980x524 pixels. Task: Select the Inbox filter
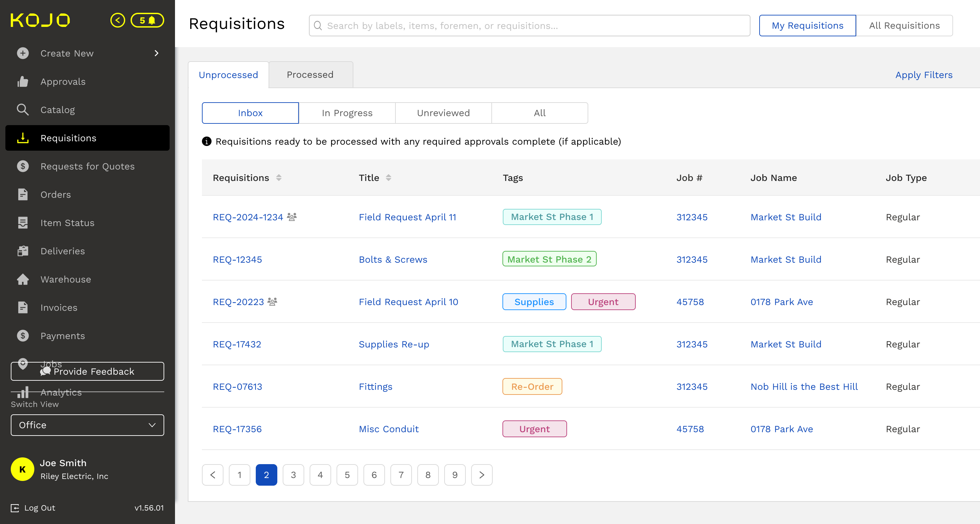(x=250, y=113)
